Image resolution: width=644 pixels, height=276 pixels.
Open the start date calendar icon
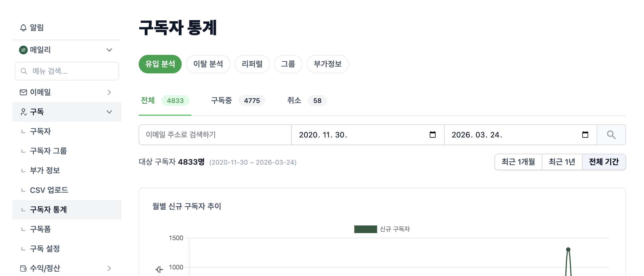click(x=433, y=134)
